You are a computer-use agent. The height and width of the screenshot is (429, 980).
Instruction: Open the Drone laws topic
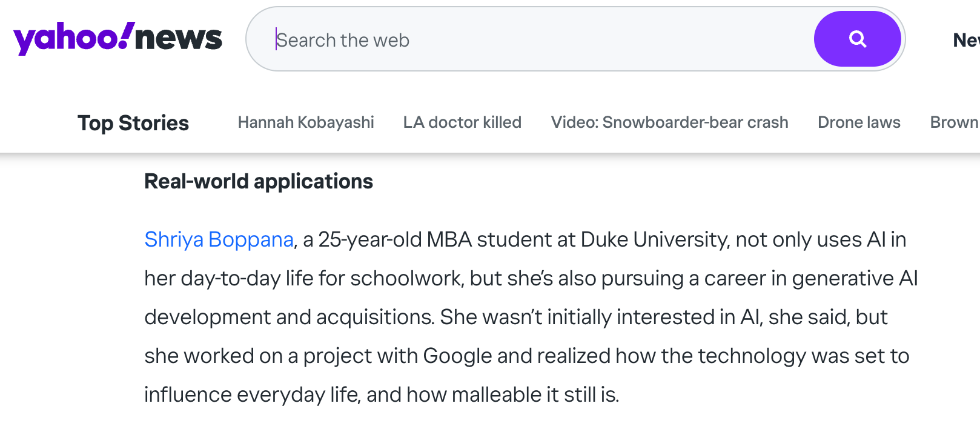(859, 122)
